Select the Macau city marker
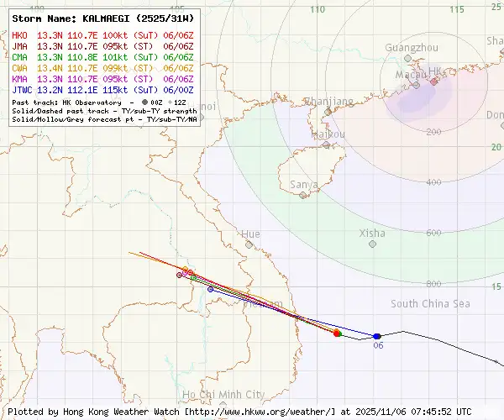 [x=415, y=85]
